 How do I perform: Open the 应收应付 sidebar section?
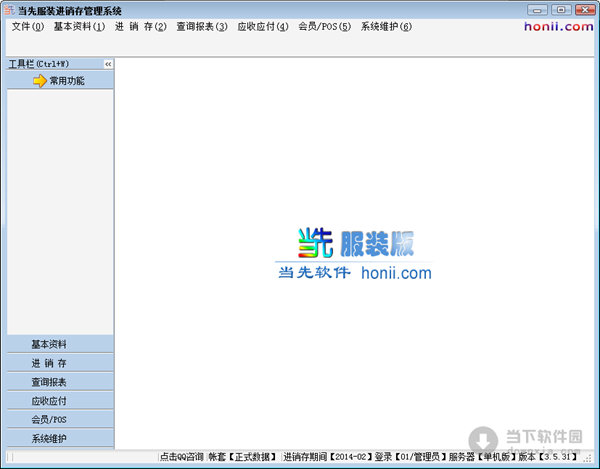[60, 400]
